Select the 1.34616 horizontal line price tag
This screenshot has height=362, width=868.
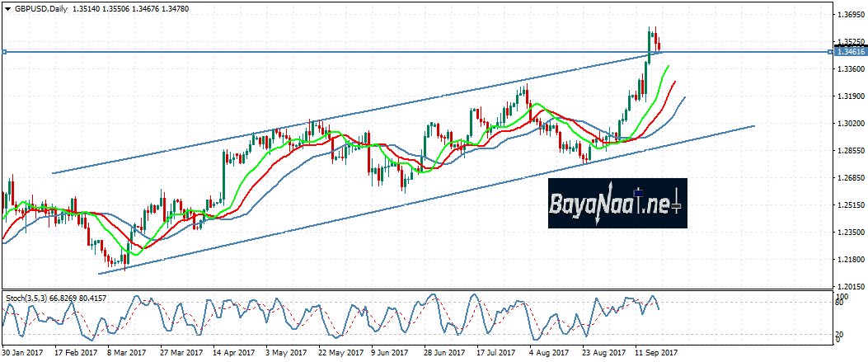pyautogui.click(x=850, y=51)
